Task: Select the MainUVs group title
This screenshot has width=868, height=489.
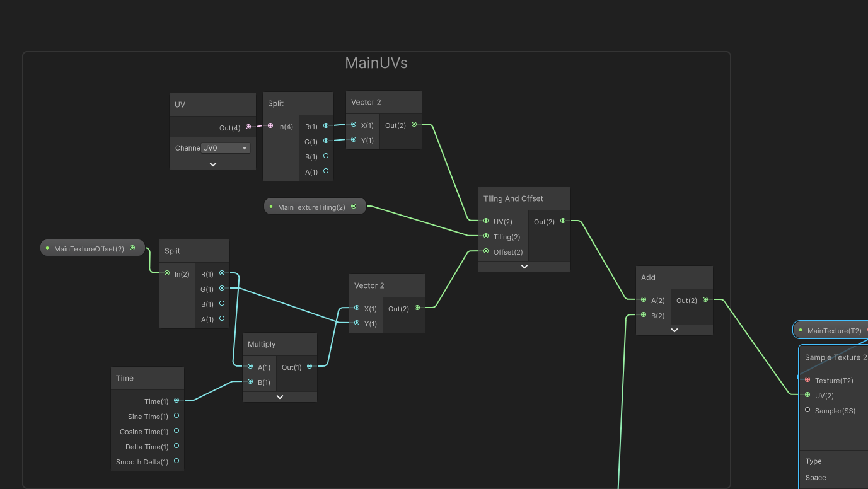Action: coord(376,63)
